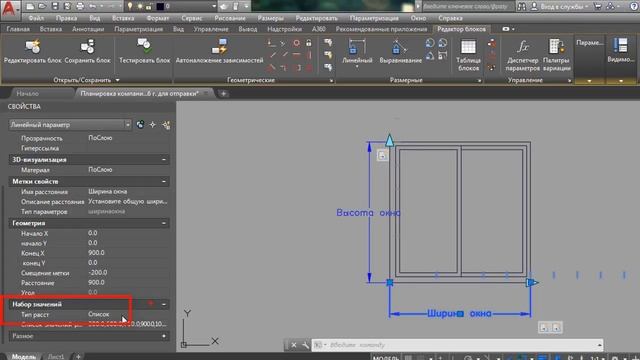Open Палитры вариации
The height and width of the screenshot is (360, 640).
pyautogui.click(x=557, y=55)
